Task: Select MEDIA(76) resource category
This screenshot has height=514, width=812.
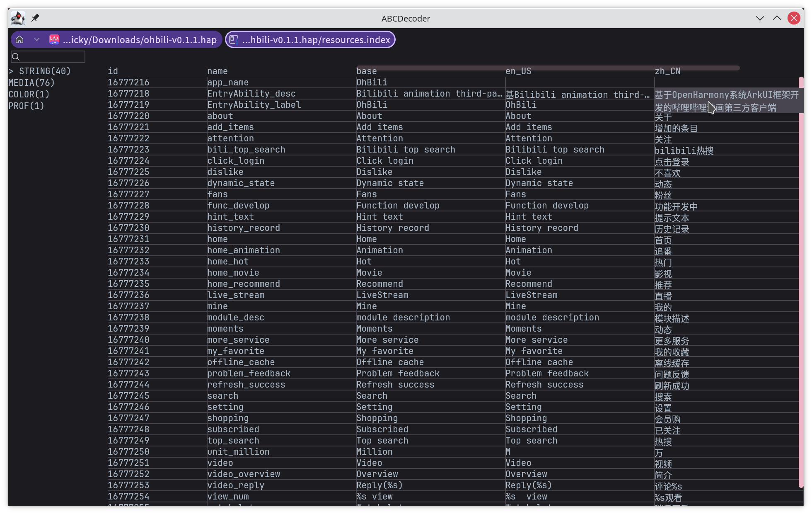Action: (x=31, y=82)
